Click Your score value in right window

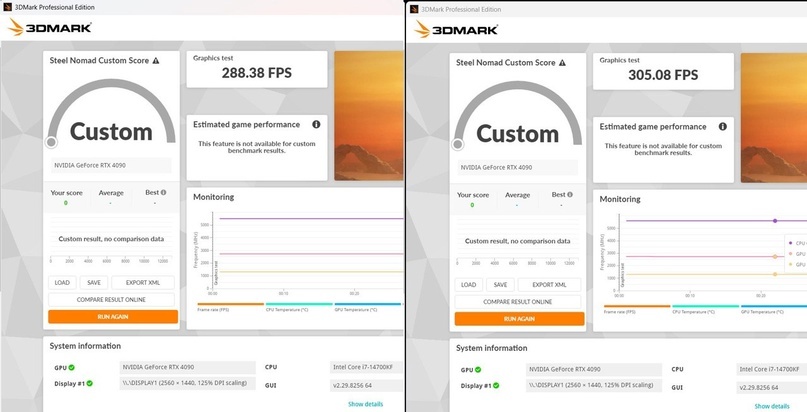click(x=472, y=205)
